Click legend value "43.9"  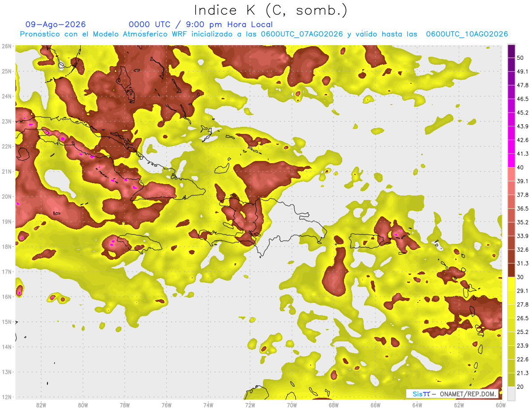click(523, 126)
